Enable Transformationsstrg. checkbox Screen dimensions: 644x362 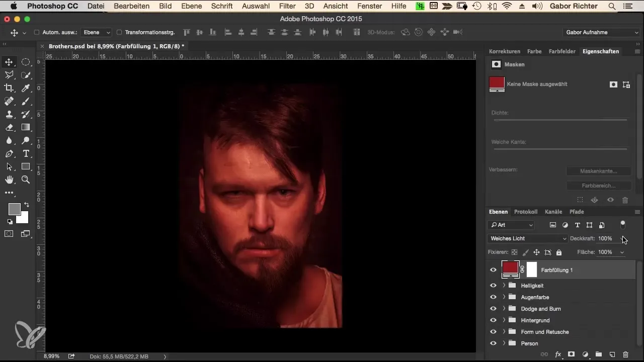[x=119, y=32]
